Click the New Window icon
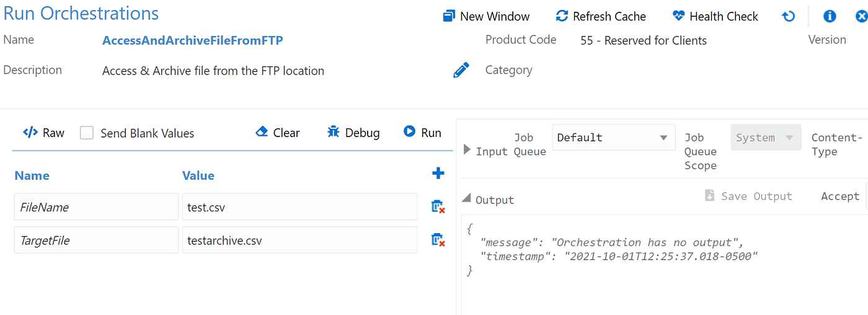 (449, 16)
